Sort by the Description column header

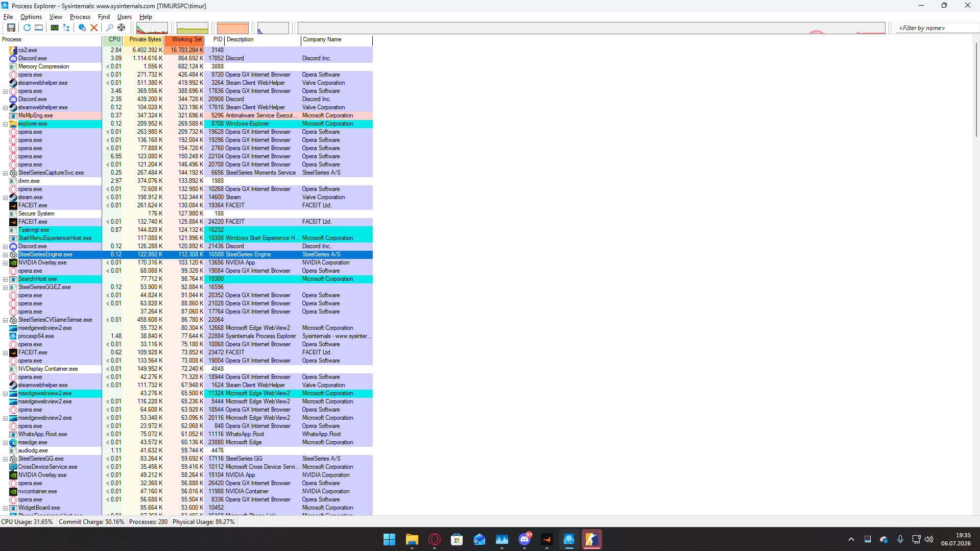point(263,40)
